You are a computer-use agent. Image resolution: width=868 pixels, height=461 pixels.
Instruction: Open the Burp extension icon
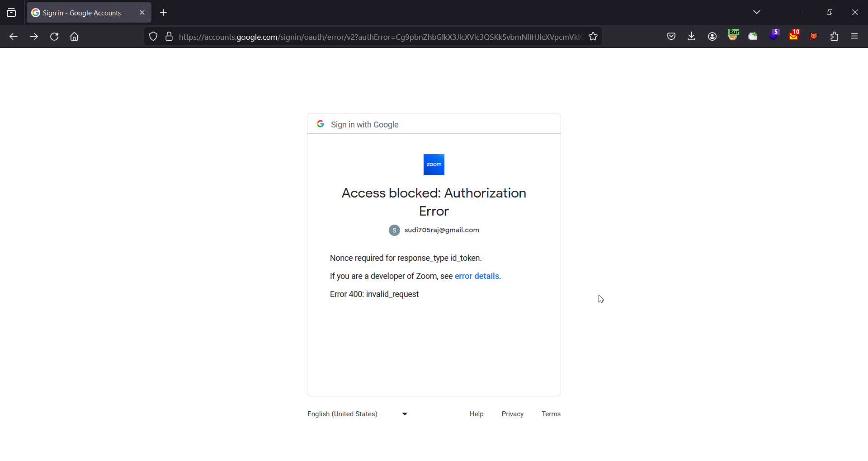[x=733, y=35]
